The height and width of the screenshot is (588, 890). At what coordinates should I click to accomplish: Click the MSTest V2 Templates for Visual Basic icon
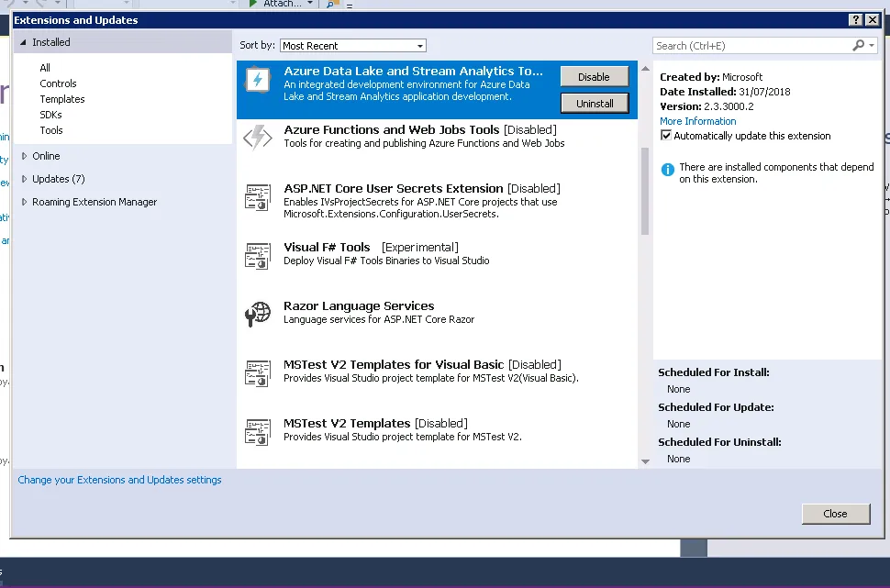tap(258, 373)
